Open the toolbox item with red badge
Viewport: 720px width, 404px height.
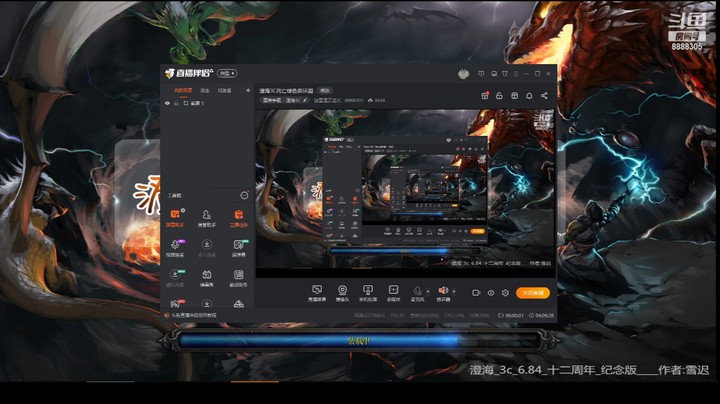pyautogui.click(x=175, y=303)
